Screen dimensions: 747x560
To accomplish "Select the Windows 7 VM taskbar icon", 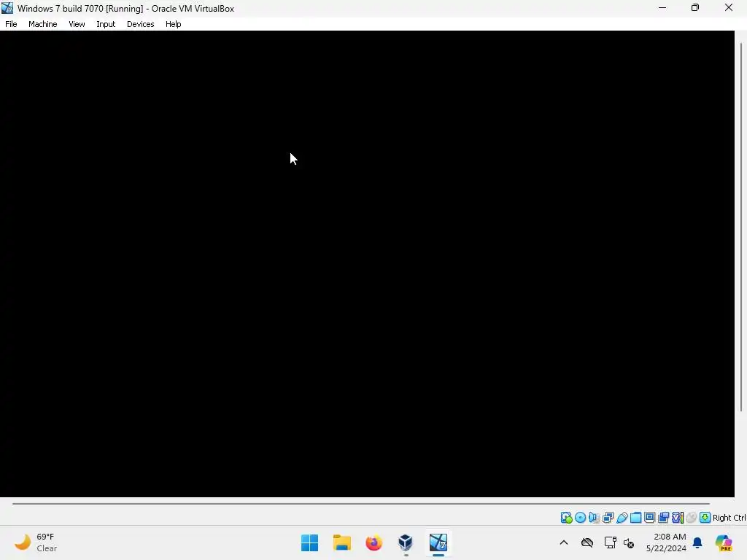I will point(438,542).
